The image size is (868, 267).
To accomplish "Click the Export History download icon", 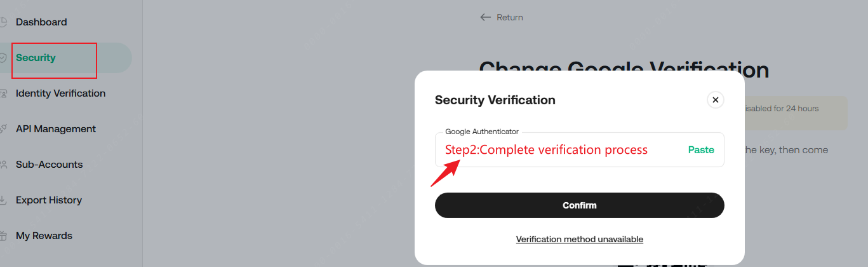I will [x=3, y=200].
